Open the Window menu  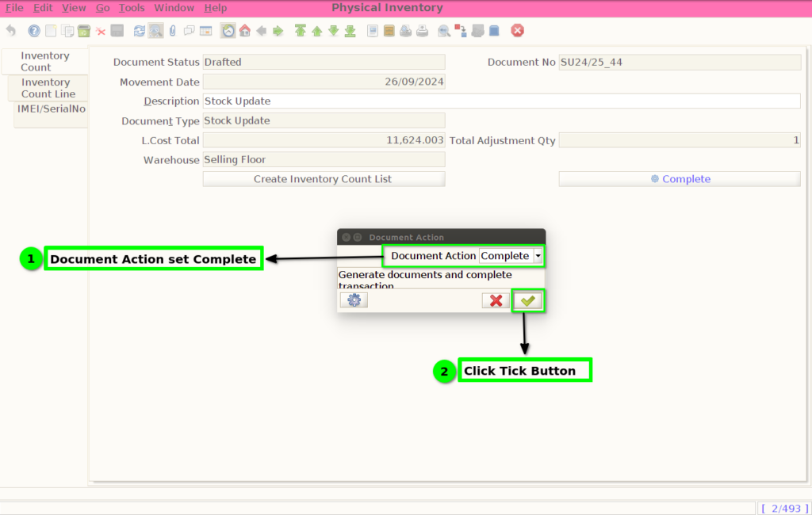(x=174, y=8)
